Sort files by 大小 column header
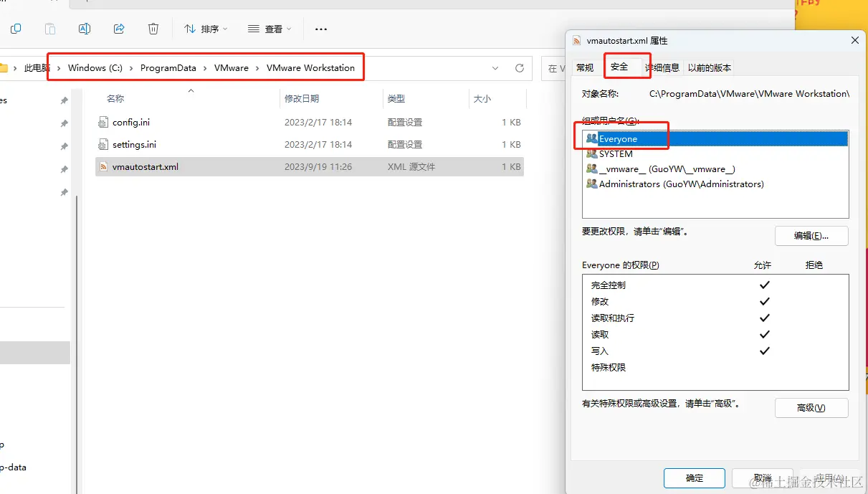Image resolution: width=868 pixels, height=494 pixels. 482,99
